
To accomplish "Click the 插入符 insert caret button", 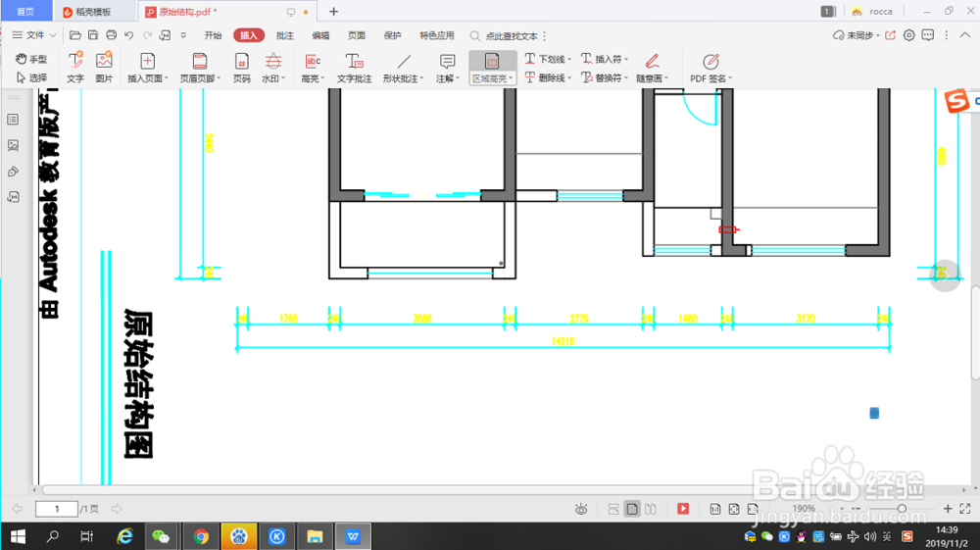I will (x=605, y=59).
